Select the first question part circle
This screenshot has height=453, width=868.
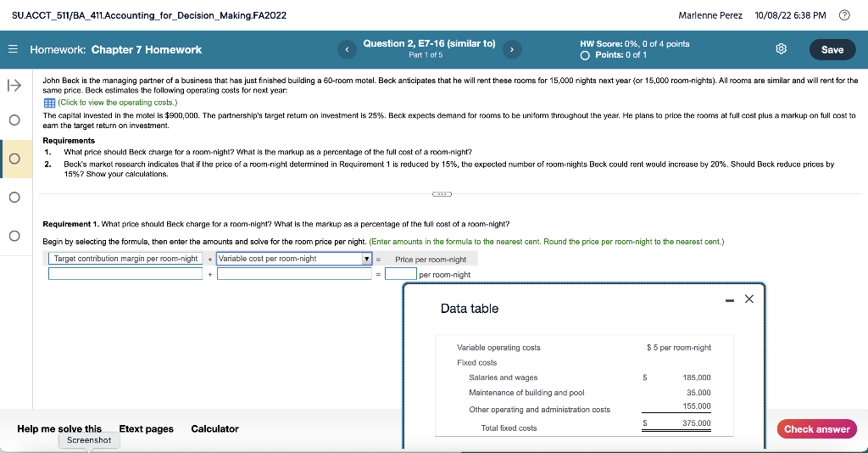pos(14,120)
